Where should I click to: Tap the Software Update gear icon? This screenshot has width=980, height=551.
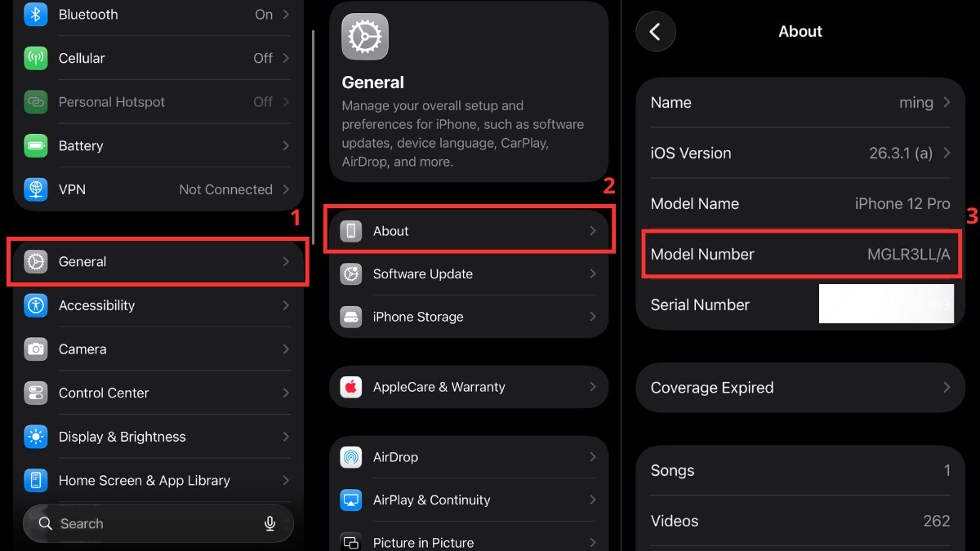[x=351, y=274]
